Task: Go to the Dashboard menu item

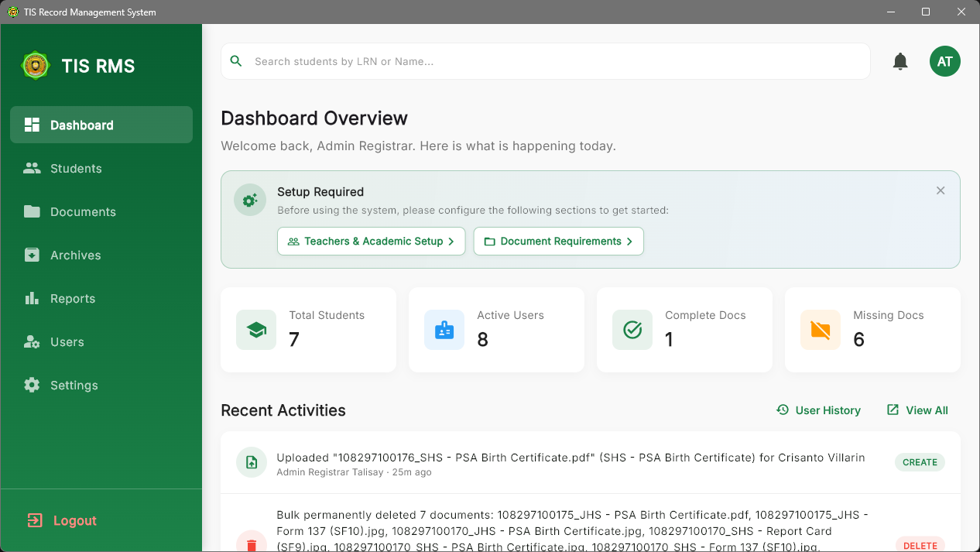Action: [x=101, y=125]
